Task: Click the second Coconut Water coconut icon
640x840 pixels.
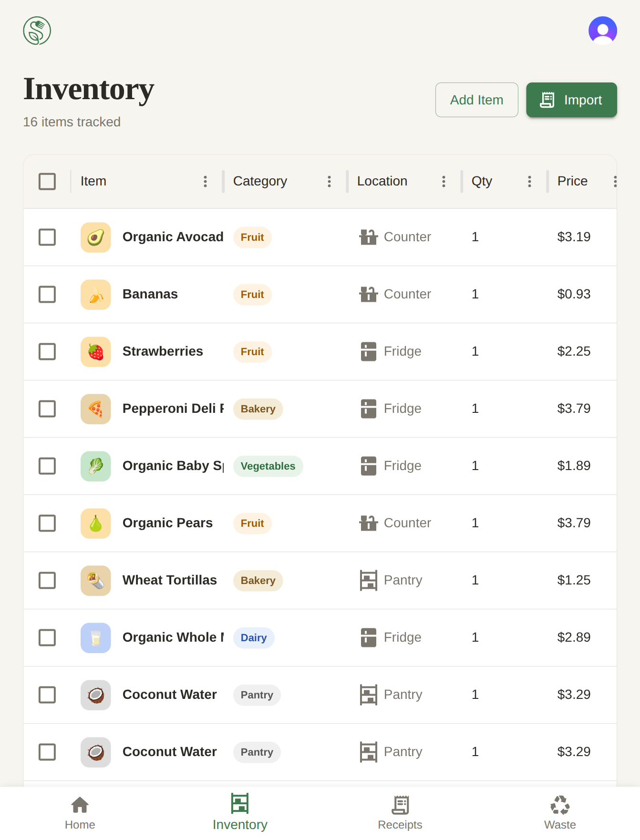Action: 96,752
